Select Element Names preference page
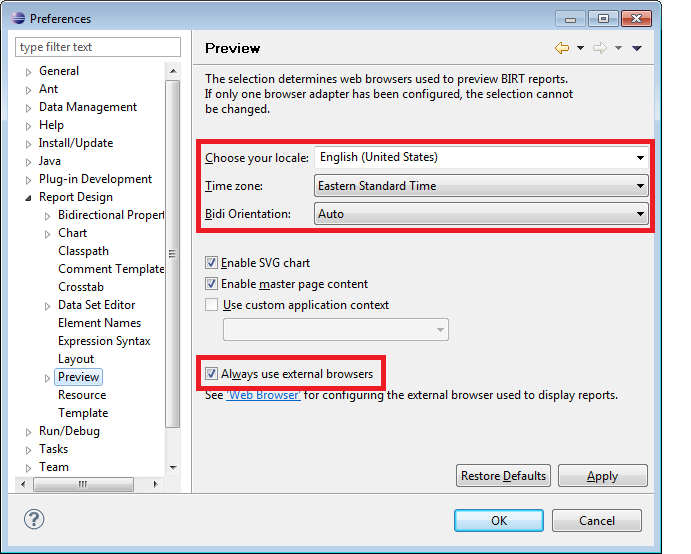The width and height of the screenshot is (691, 554). 99,323
